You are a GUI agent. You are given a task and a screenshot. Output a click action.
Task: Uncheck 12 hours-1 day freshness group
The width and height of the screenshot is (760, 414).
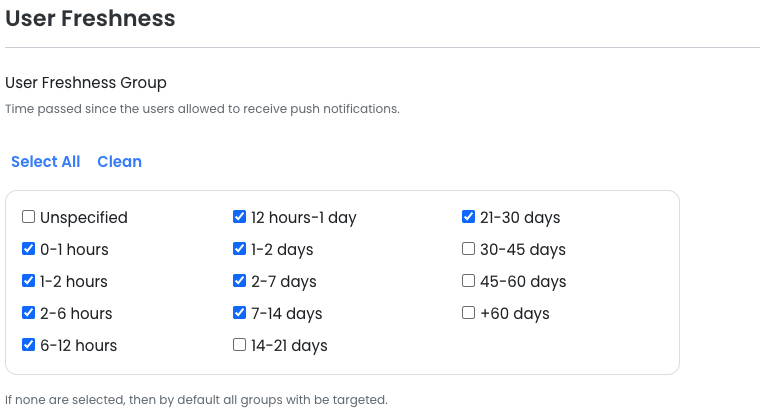point(239,217)
